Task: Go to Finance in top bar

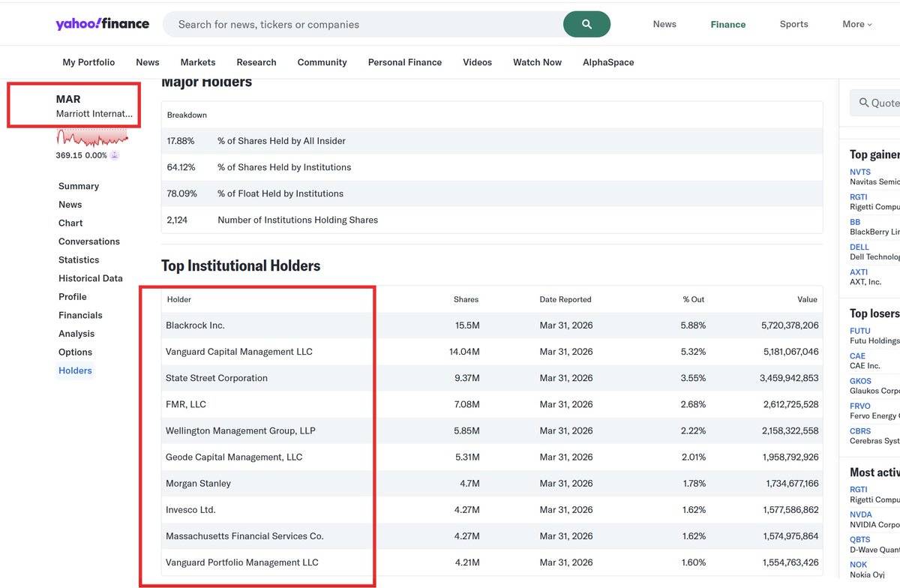Action: 728,24
